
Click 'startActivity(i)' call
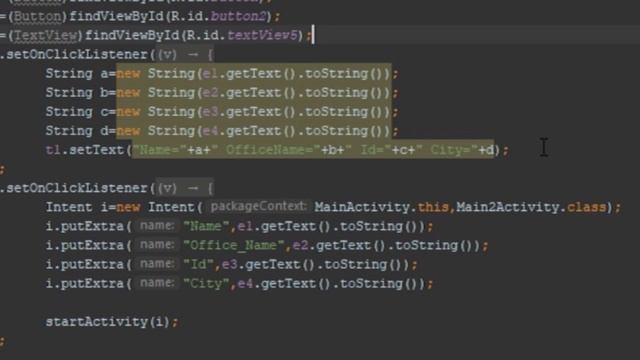pos(107,322)
